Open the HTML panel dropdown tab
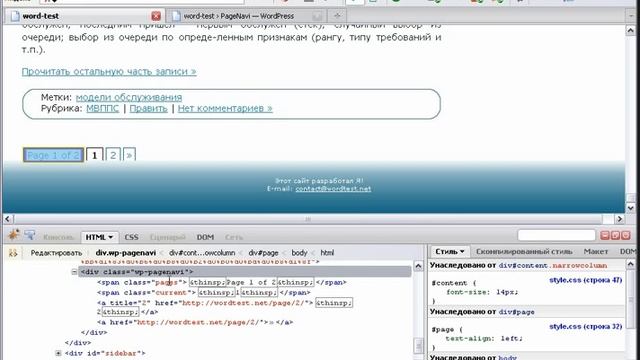 (x=99, y=237)
